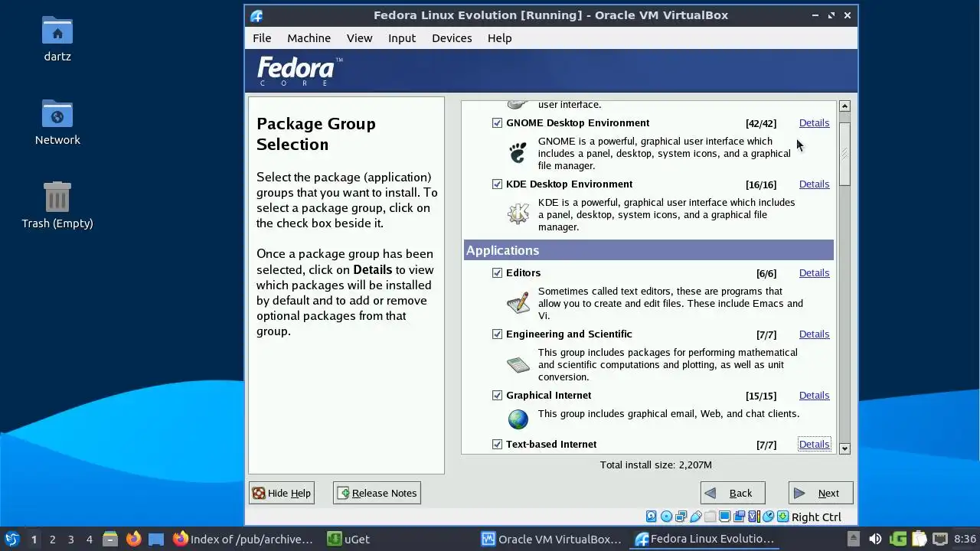Click the scrollbar down arrow
The width and height of the screenshot is (980, 551).
pos(844,448)
